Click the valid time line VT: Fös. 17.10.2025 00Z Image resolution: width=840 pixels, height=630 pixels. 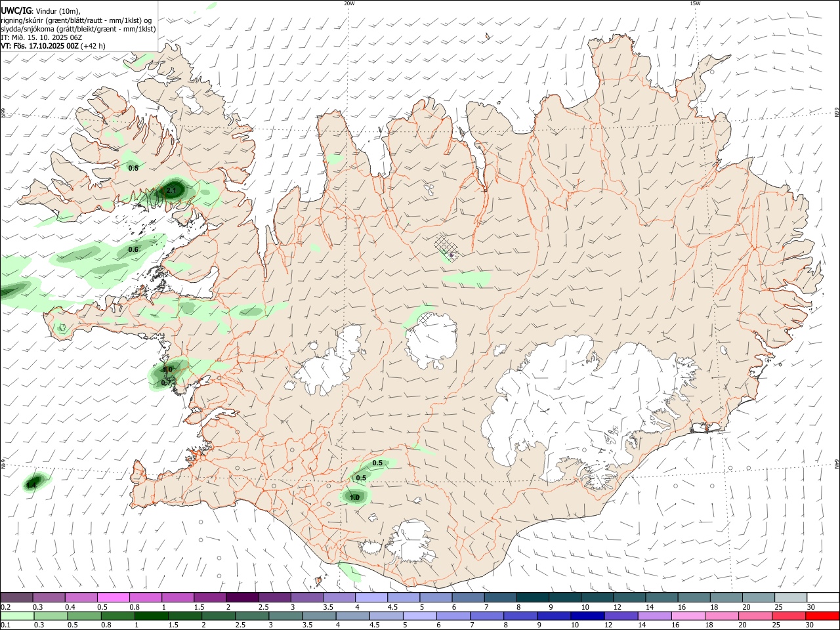point(53,46)
